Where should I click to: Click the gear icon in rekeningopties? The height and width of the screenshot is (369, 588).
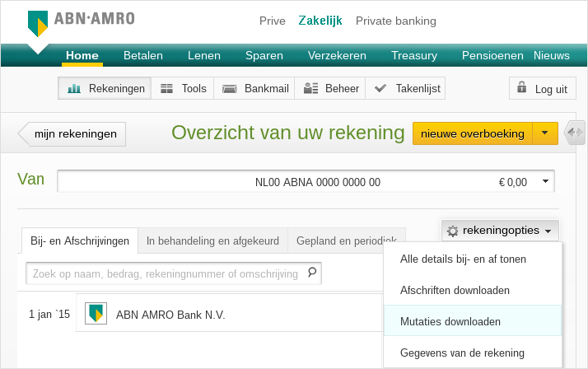453,231
